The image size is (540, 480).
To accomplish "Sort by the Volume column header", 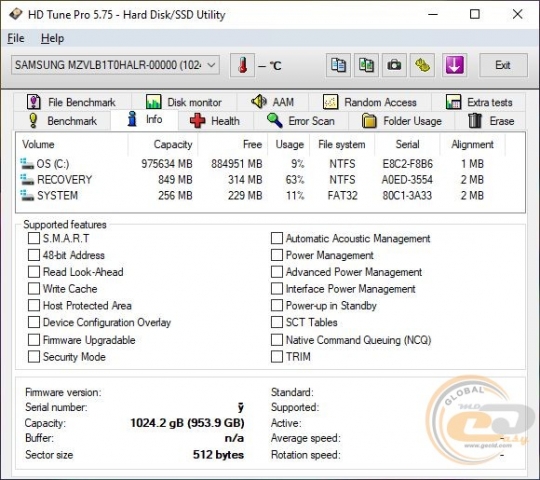I will (72, 144).
